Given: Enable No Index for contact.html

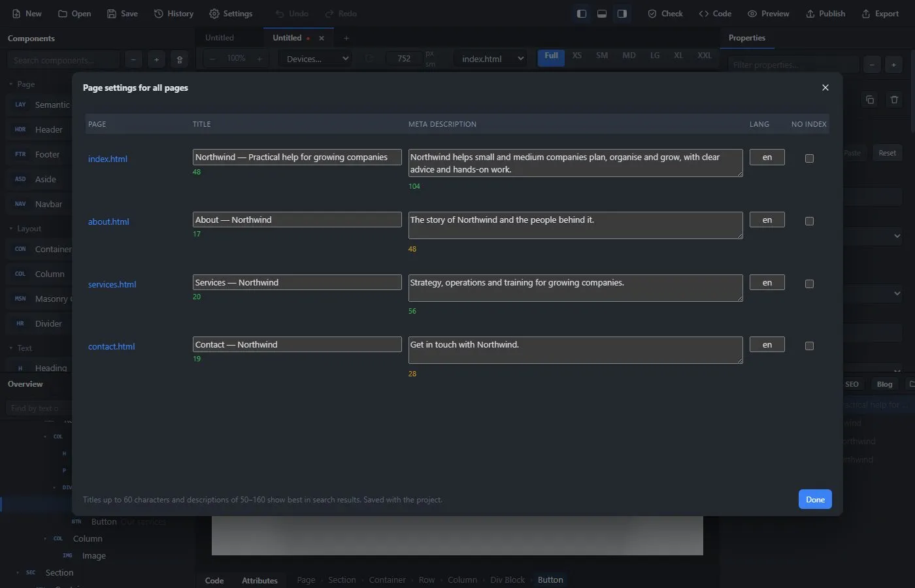Looking at the screenshot, I should (809, 346).
